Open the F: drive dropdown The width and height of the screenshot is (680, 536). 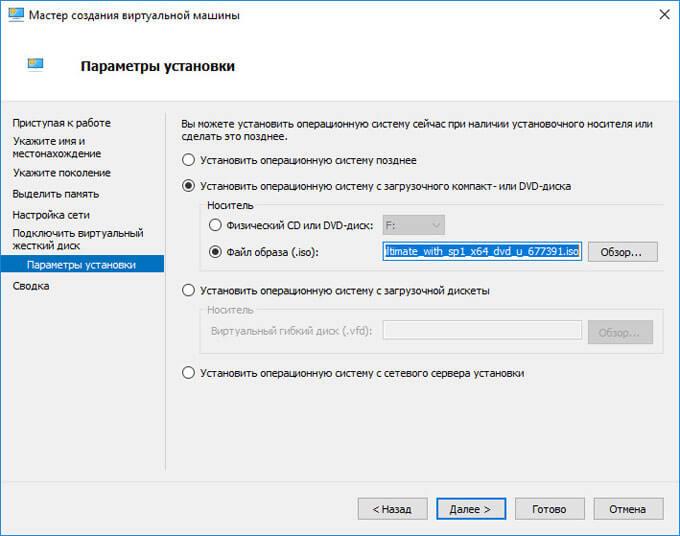pos(413,225)
